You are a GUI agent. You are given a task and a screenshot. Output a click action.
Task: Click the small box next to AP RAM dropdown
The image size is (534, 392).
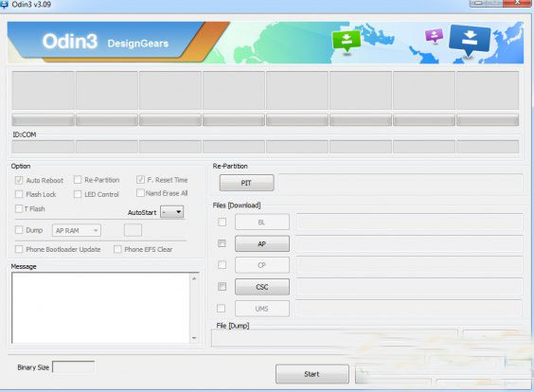[133, 230]
